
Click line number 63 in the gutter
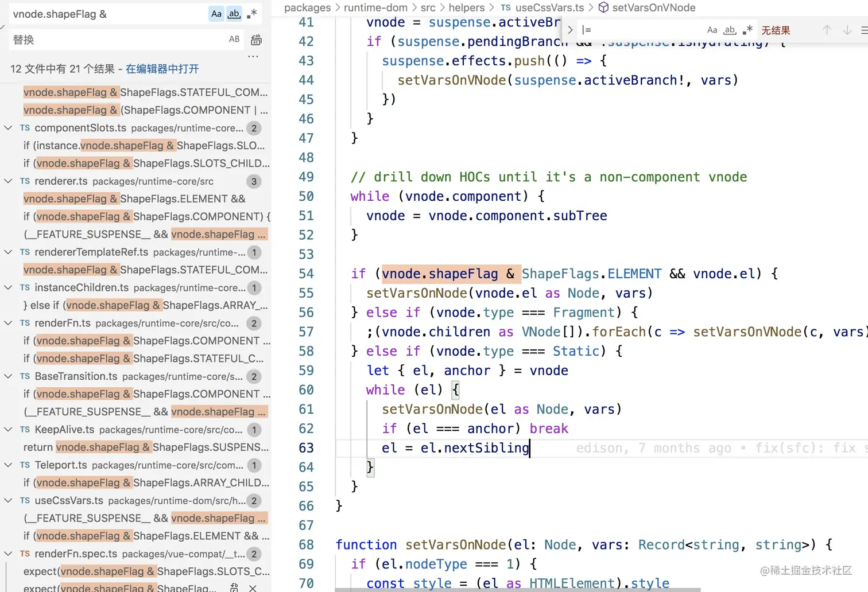pos(306,448)
